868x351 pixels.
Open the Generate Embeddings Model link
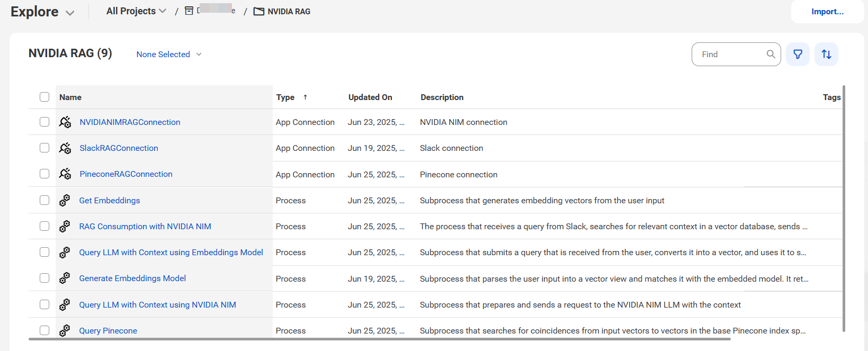pyautogui.click(x=132, y=278)
